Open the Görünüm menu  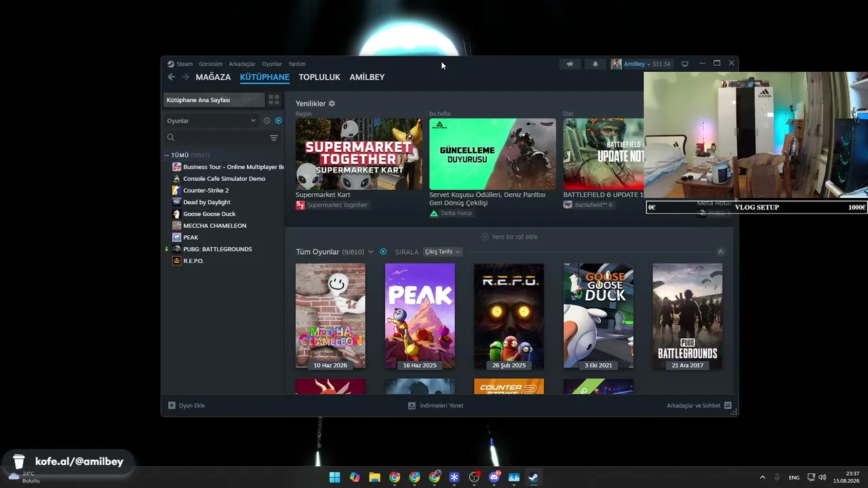(210, 64)
